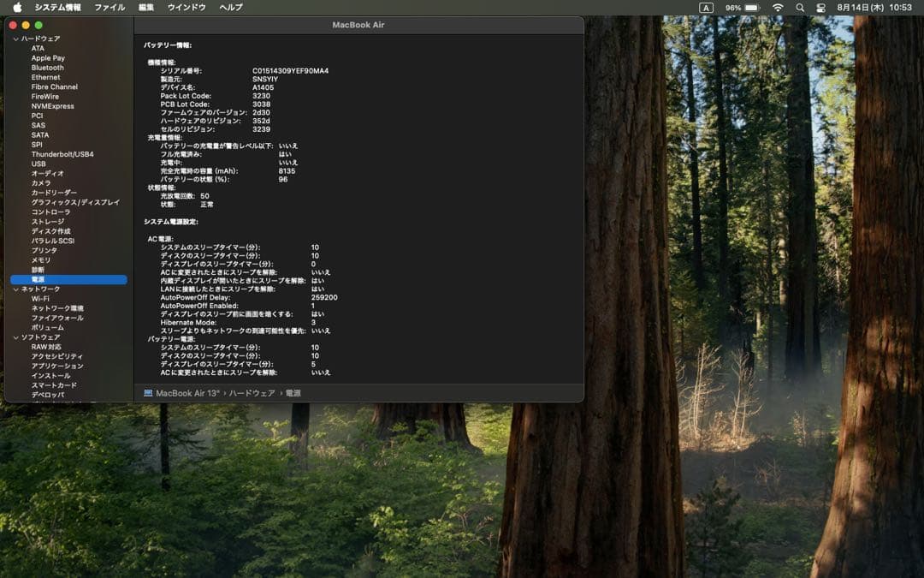Collapse the ネットワーク section
This screenshot has height=578, width=924.
[15, 289]
